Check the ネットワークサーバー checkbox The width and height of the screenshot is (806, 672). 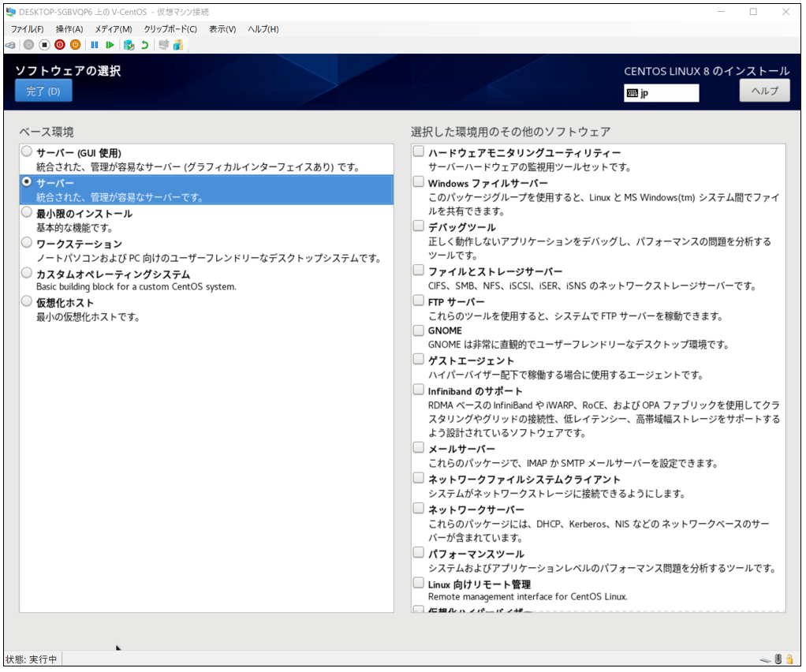(x=419, y=509)
